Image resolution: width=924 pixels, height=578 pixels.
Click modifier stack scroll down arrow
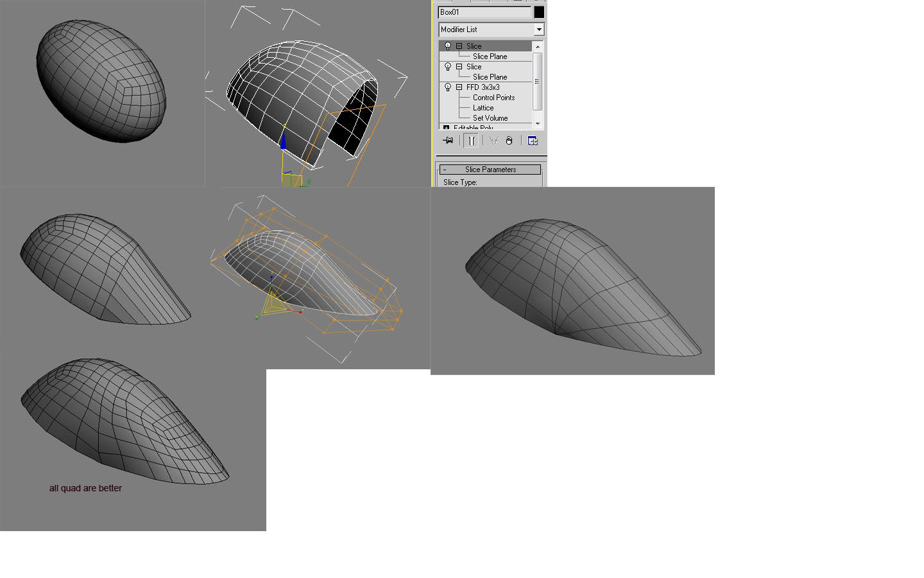pos(538,123)
